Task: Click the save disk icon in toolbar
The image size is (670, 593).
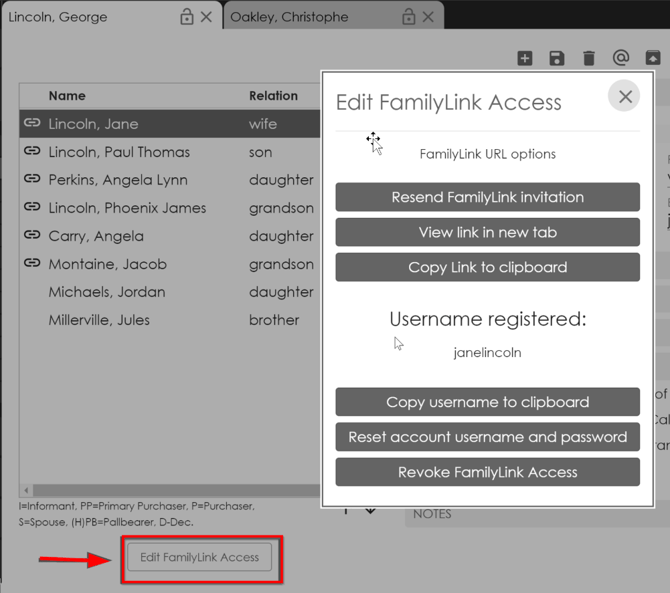Action: click(x=557, y=59)
